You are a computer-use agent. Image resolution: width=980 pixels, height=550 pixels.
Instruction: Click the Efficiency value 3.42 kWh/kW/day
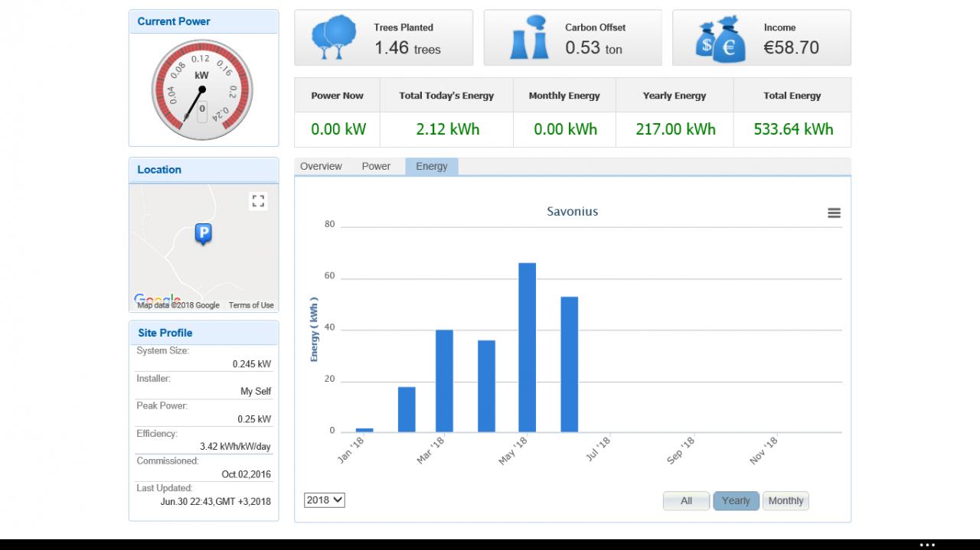click(236, 447)
